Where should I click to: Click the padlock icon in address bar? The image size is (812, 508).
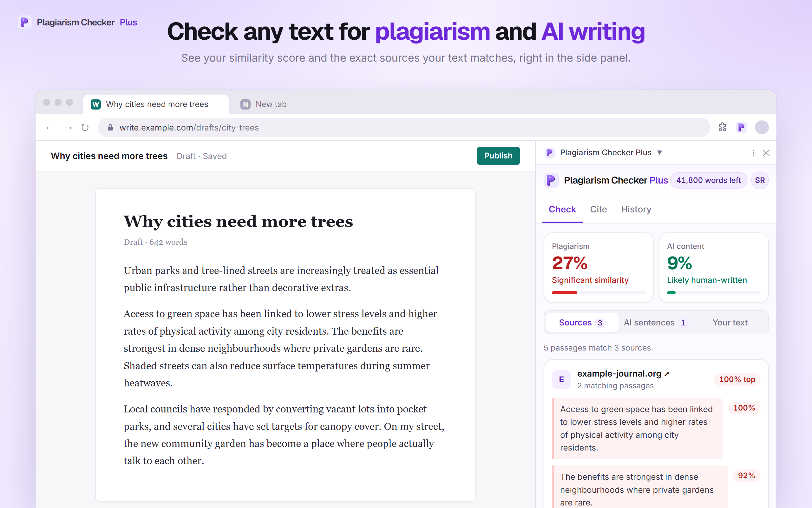tap(110, 127)
